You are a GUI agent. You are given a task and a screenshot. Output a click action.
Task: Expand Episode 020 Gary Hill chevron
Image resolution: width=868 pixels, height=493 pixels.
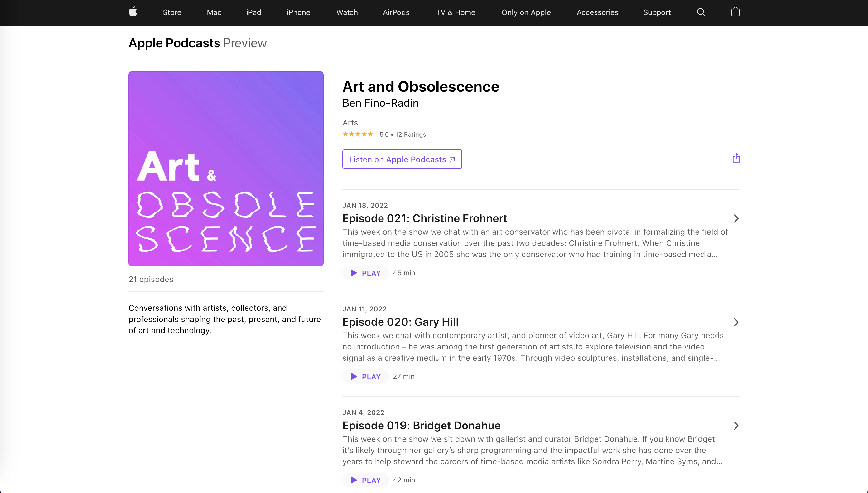click(736, 322)
